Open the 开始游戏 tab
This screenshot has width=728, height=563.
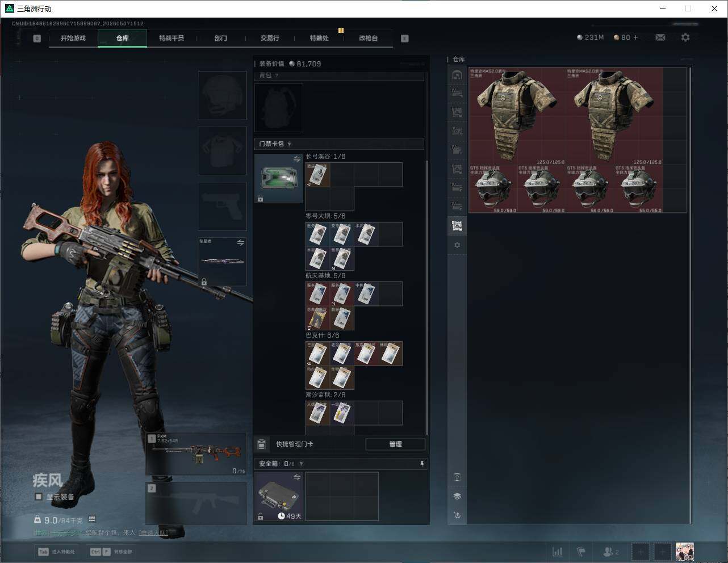[73, 38]
